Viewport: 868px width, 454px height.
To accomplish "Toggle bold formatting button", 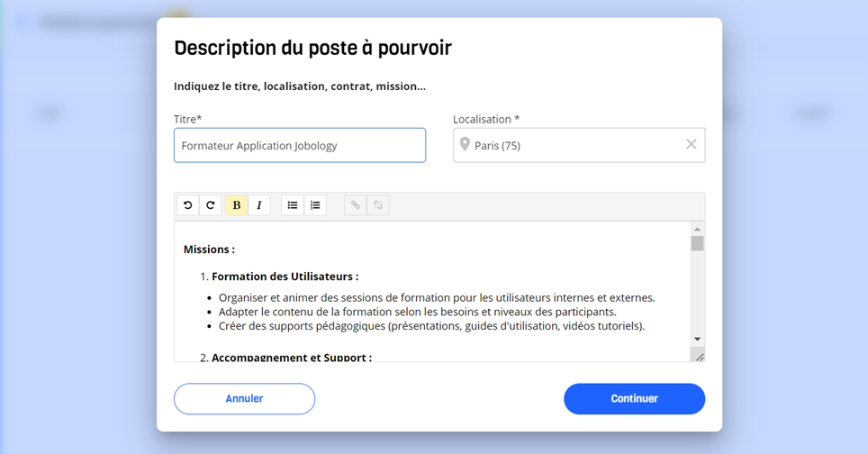I will coord(237,205).
